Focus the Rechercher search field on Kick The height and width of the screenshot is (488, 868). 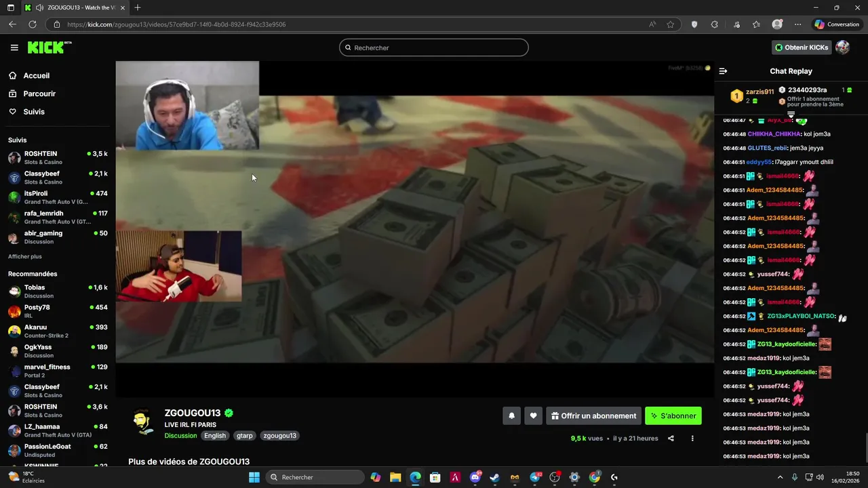pyautogui.click(x=434, y=47)
